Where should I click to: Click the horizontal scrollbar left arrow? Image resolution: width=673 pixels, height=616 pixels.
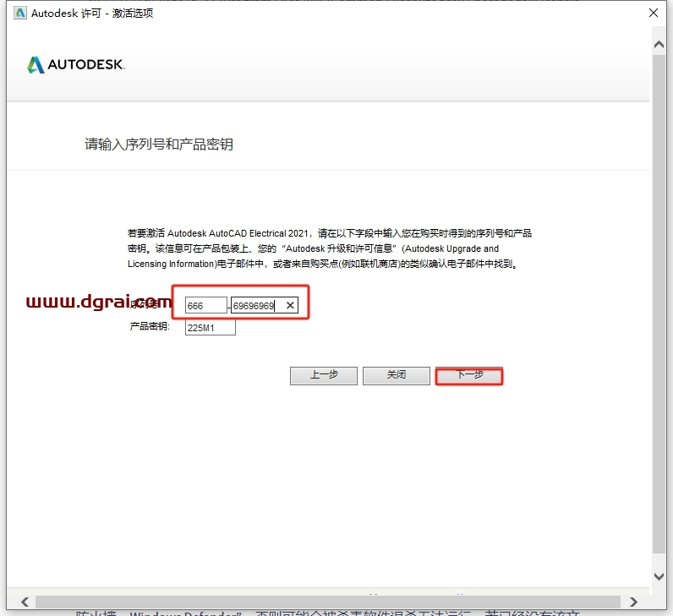(25, 602)
